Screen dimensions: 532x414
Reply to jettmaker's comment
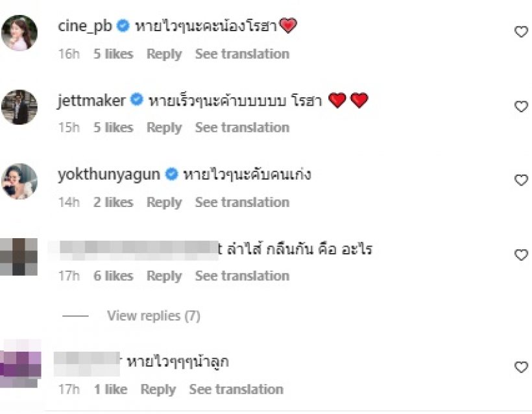coord(163,128)
